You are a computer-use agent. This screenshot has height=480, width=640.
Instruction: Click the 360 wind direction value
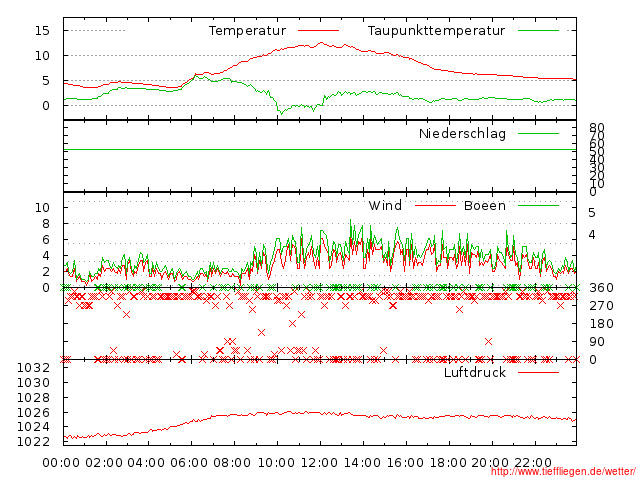pos(601,288)
